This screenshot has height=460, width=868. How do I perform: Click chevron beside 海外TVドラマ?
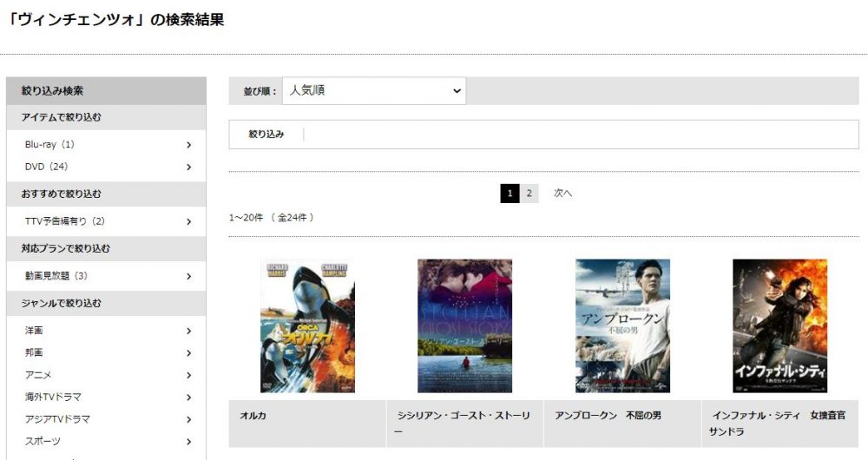(x=188, y=398)
